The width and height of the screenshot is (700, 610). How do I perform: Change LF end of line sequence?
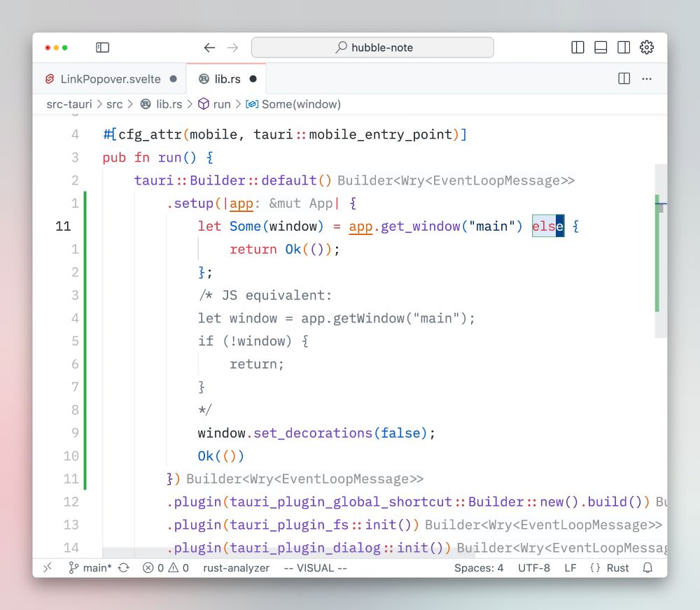[570, 567]
